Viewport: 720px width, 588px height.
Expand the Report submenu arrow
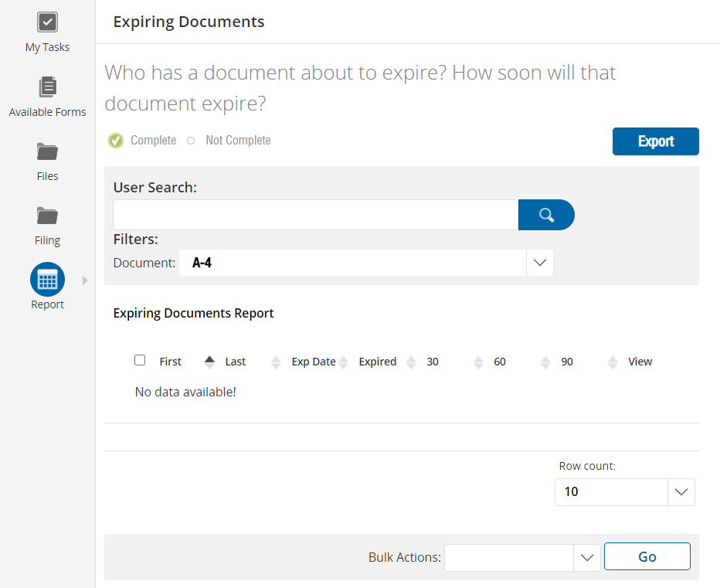click(x=85, y=280)
